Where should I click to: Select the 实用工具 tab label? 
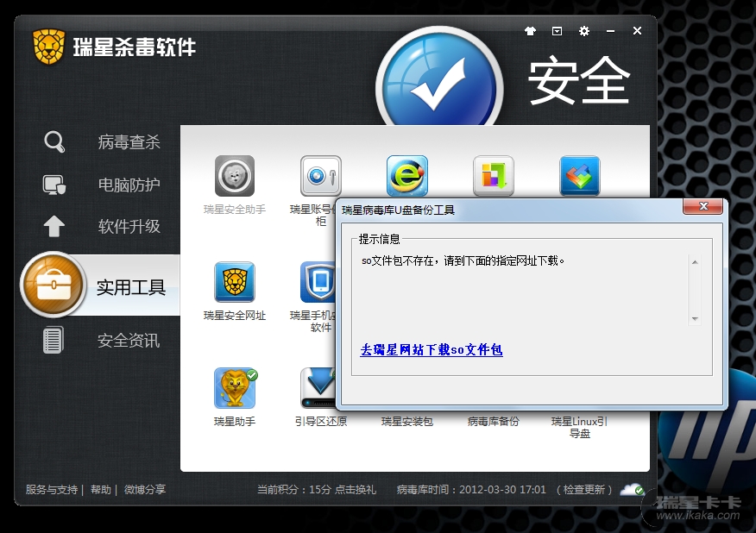[x=131, y=287]
